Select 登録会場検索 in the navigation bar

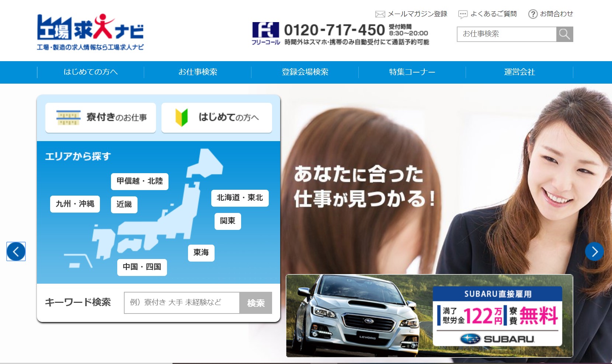click(x=305, y=72)
